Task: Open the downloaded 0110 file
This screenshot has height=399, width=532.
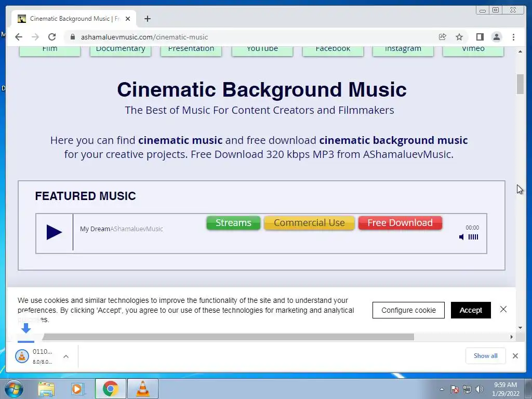Action: (34, 356)
